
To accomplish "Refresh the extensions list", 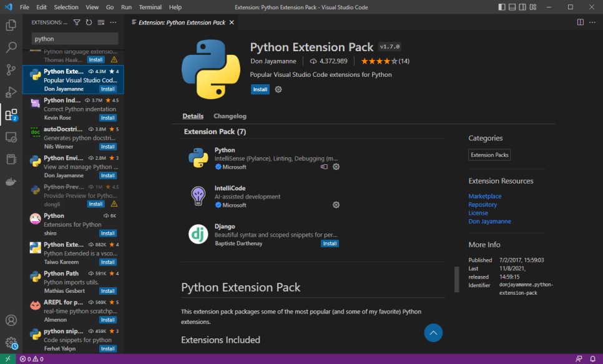I will (x=89, y=22).
